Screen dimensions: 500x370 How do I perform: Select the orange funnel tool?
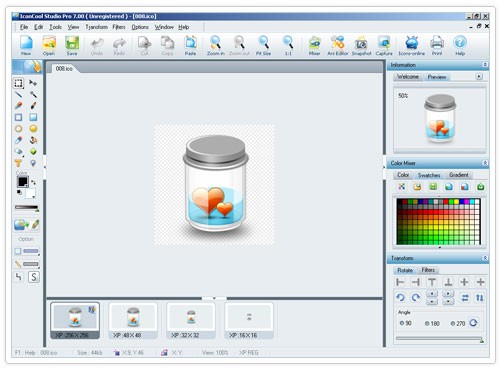[x=19, y=163]
